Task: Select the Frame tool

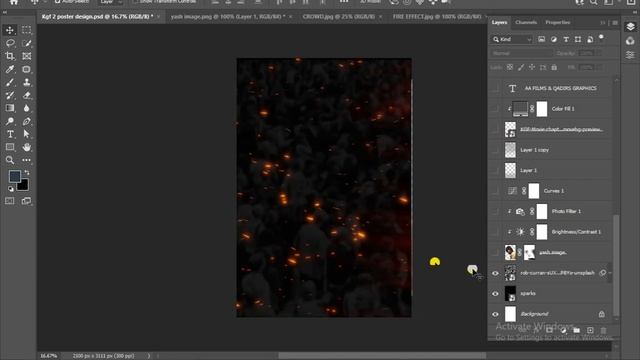Action: click(27, 56)
